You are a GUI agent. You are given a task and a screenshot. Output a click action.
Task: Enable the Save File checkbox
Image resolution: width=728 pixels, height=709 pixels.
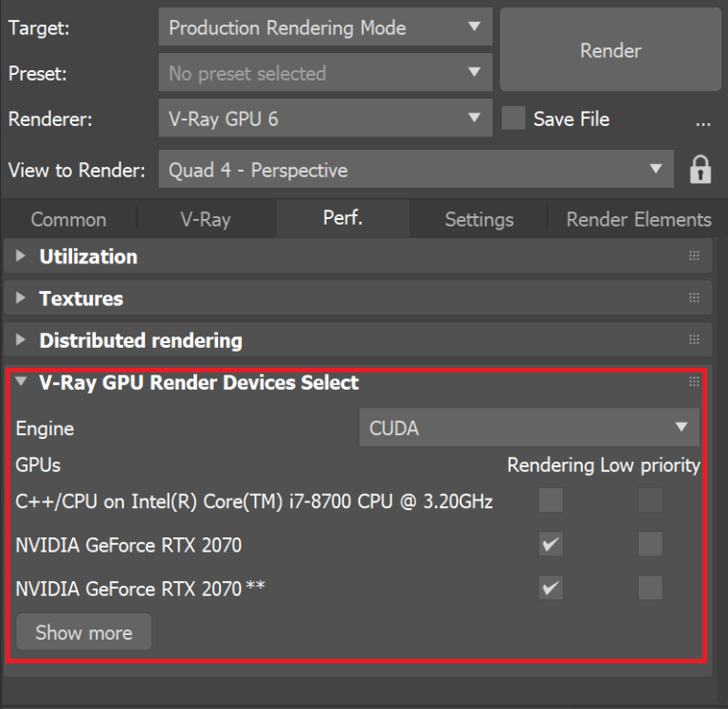click(514, 118)
